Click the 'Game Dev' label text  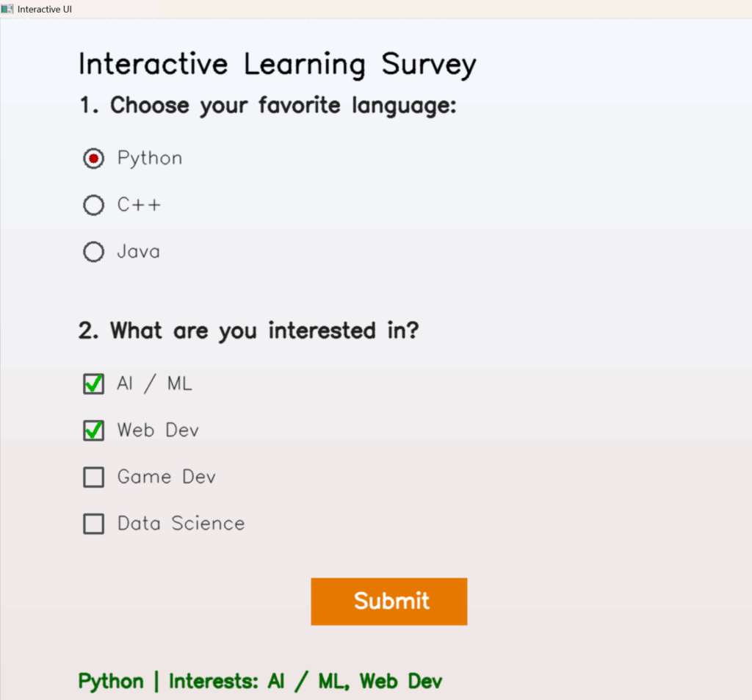point(166,477)
